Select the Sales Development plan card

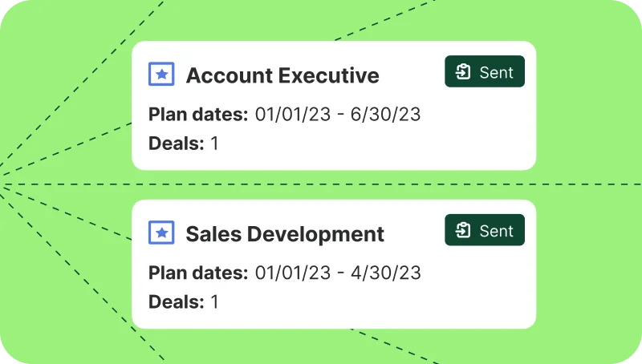334,265
